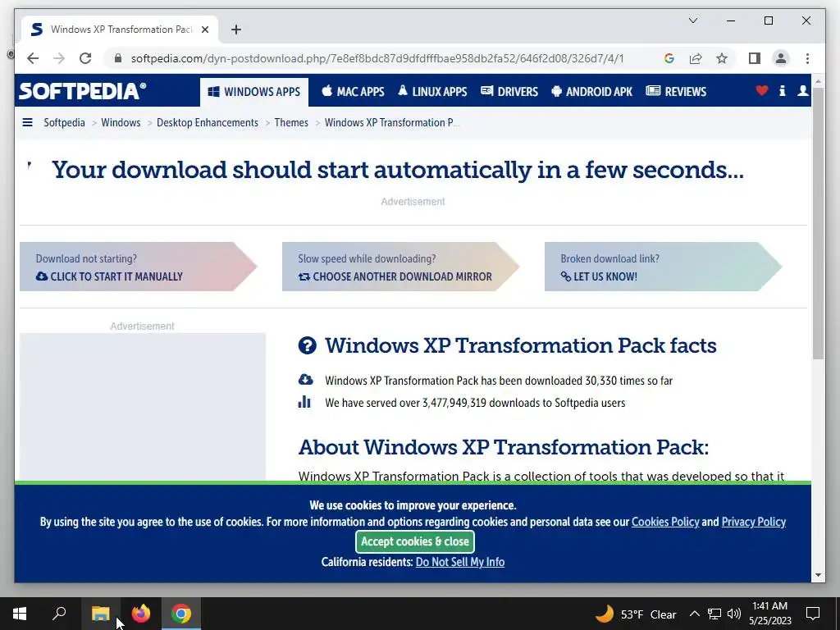Open the Windows Start menu

20,614
